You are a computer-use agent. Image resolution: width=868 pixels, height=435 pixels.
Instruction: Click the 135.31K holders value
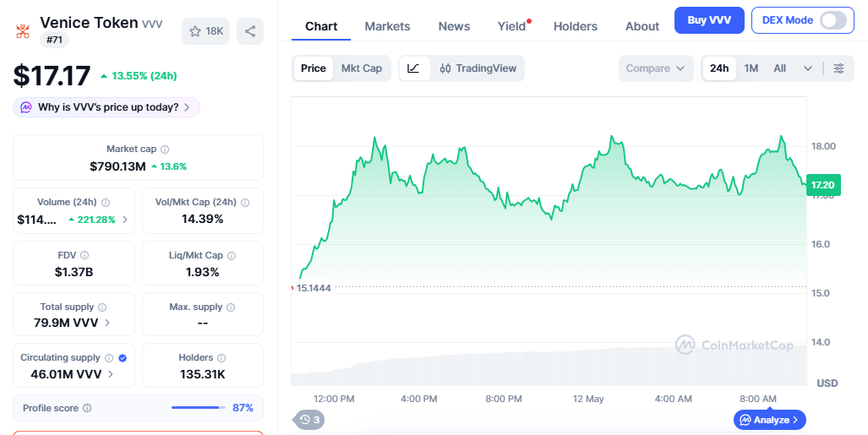203,374
